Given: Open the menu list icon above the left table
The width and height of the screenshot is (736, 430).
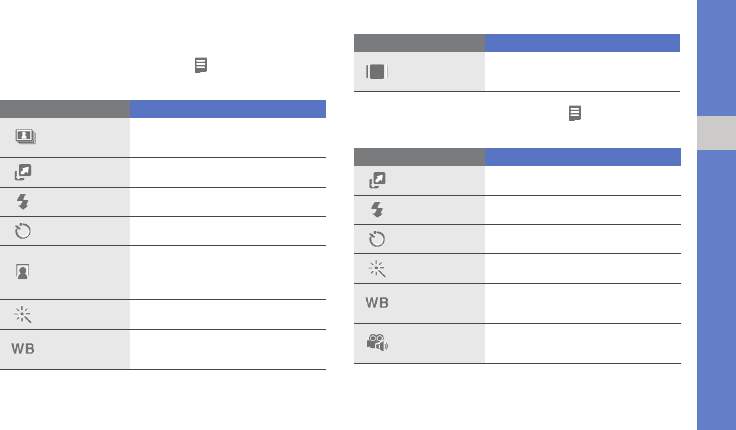Looking at the screenshot, I should point(201,65).
